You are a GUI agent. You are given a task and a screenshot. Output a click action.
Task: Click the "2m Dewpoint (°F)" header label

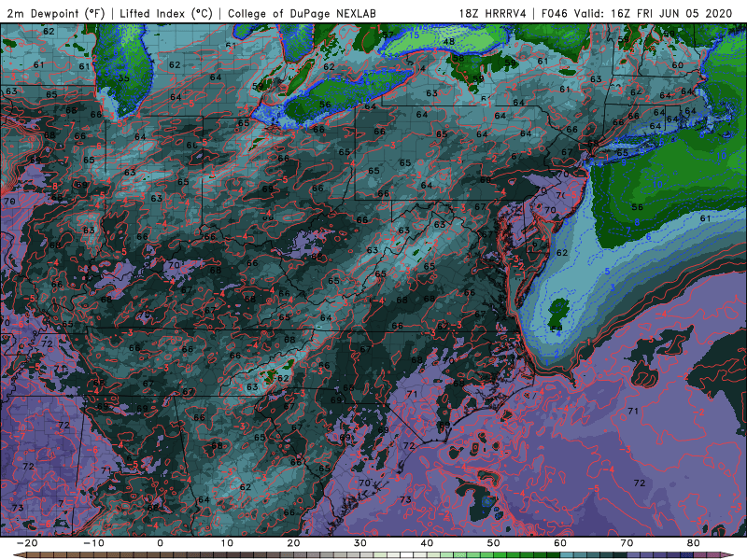[x=56, y=13]
